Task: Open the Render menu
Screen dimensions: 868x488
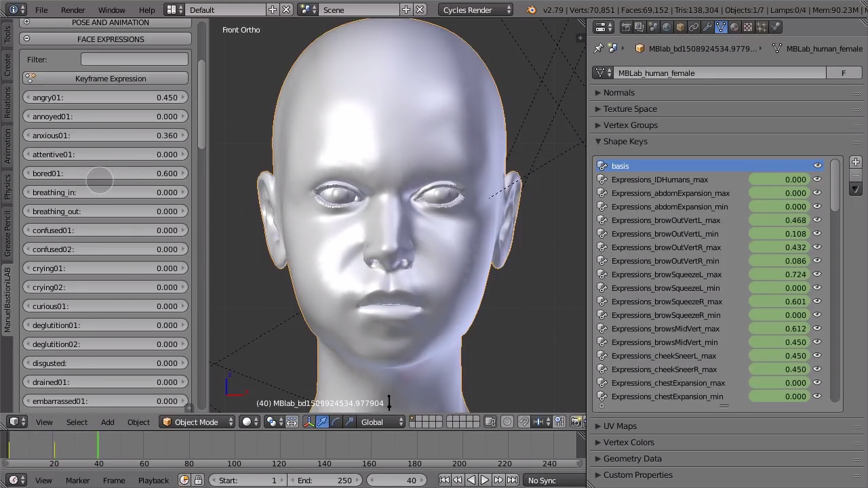Action: click(73, 9)
